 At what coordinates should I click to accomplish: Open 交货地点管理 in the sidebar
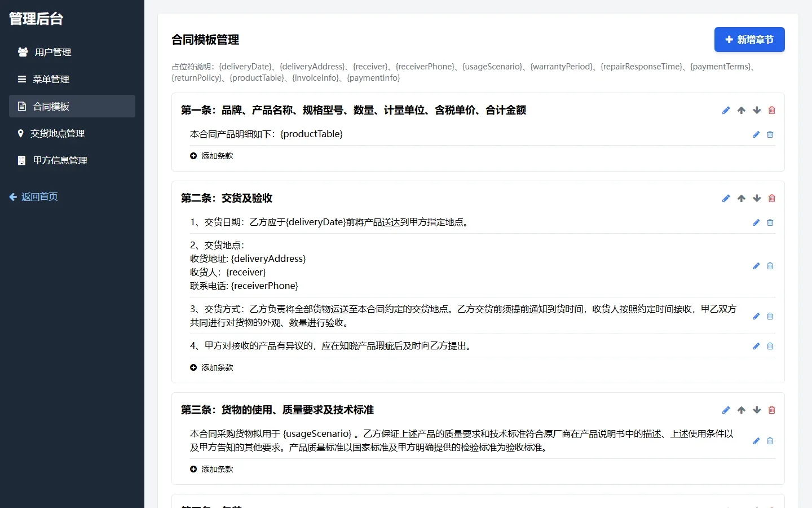tap(72, 133)
